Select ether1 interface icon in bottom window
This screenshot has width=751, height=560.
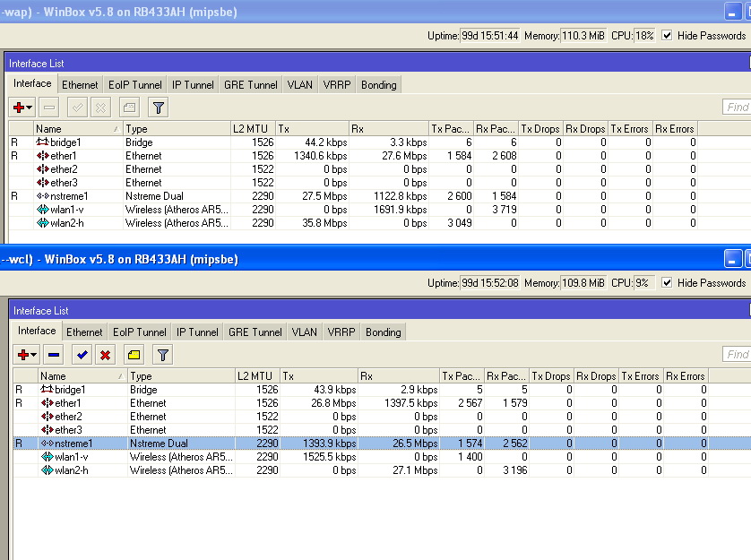(47, 403)
